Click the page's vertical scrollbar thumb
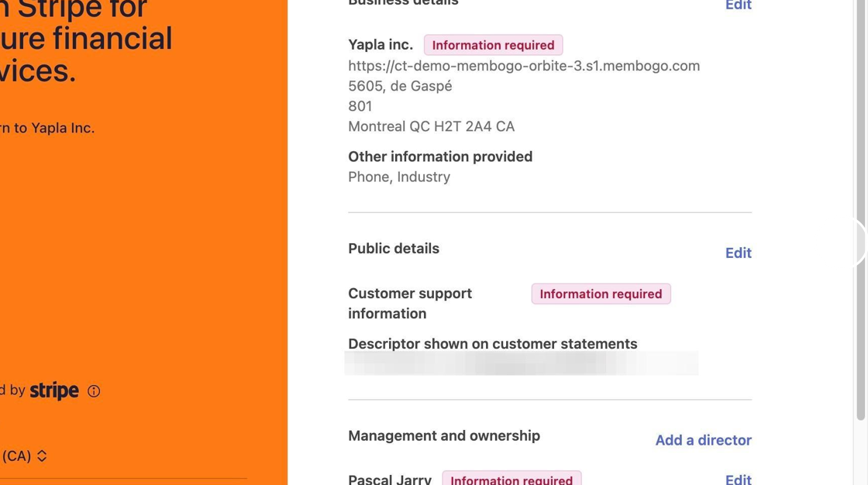 (x=860, y=211)
